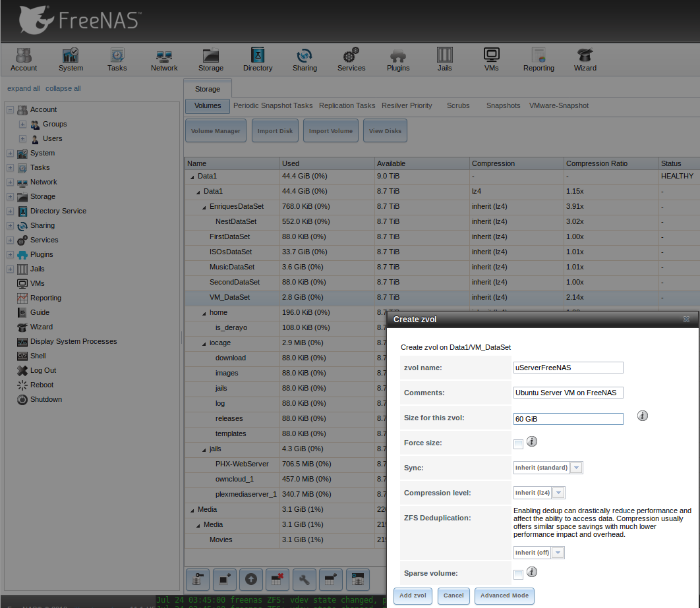Click the Reboot icon in sidebar
Screen dimensions: 700x608
pyautogui.click(x=22, y=385)
